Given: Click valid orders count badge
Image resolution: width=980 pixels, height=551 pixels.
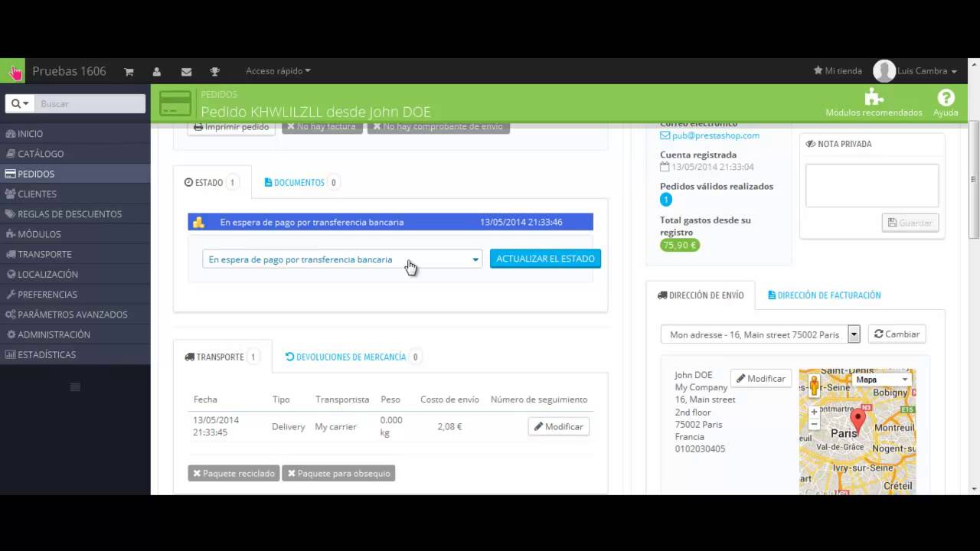Looking at the screenshot, I should 666,199.
